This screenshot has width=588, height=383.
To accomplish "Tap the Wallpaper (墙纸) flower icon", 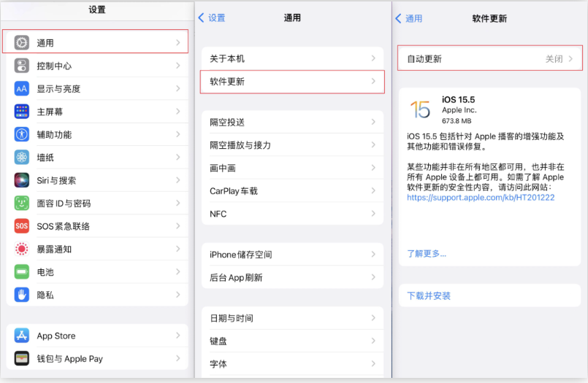I will click(x=22, y=158).
